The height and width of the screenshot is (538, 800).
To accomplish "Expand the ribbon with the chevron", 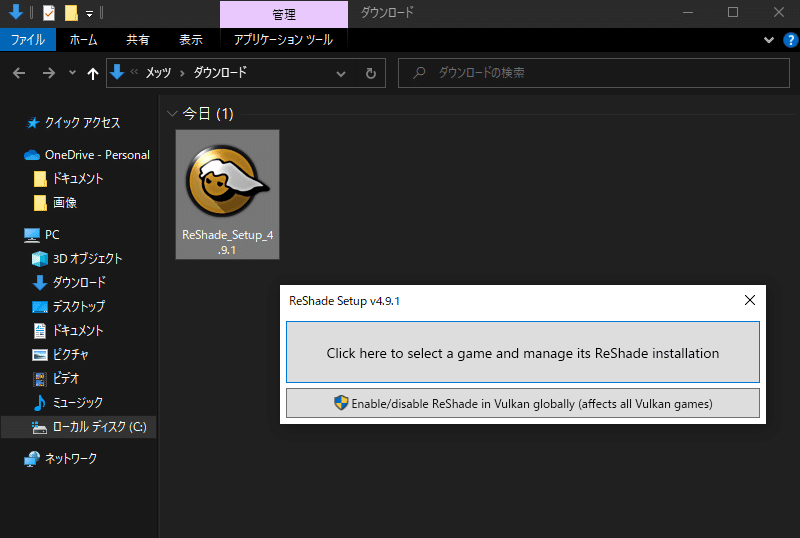I will (x=769, y=40).
